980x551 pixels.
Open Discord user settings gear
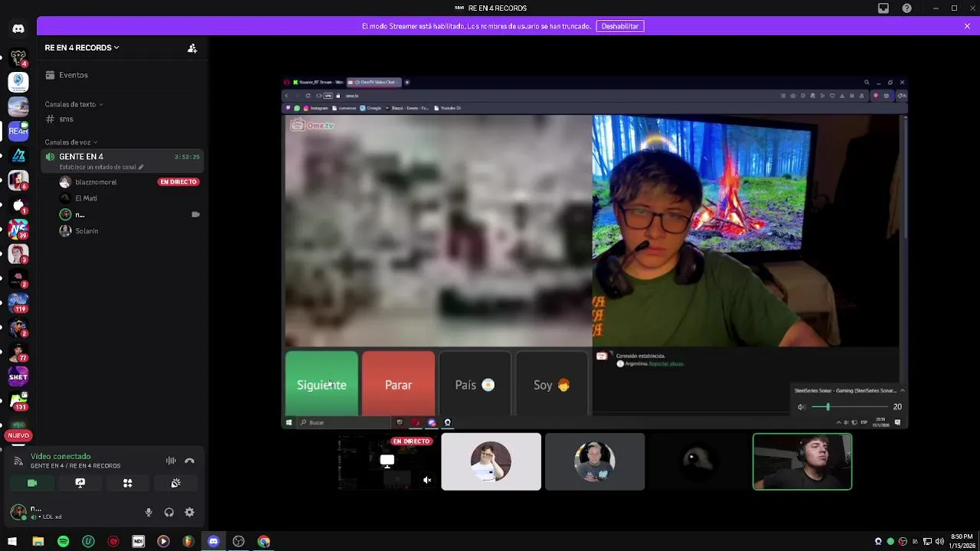[x=190, y=513]
